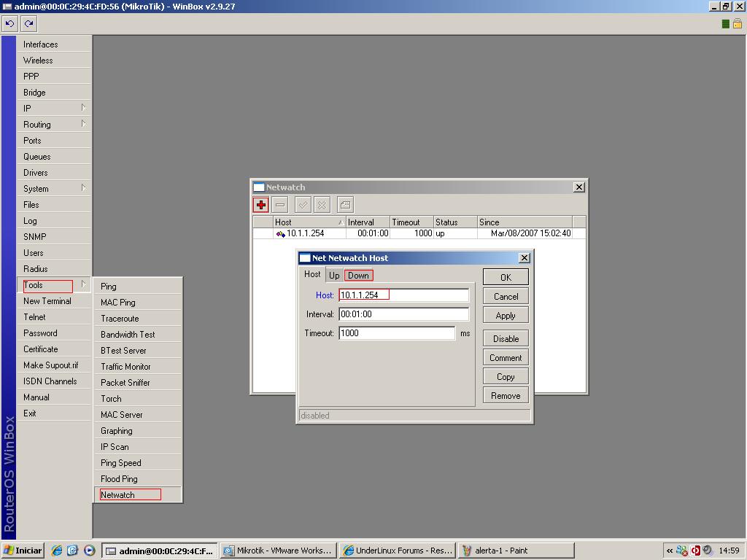The width and height of the screenshot is (747, 560).
Task: Click the Cancel button
Action: click(x=506, y=296)
